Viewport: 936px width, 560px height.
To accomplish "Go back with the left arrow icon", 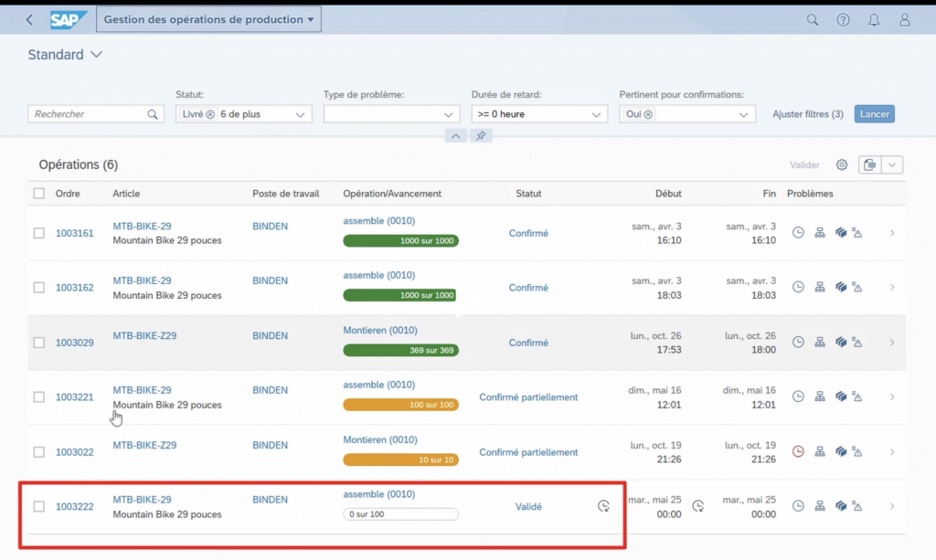I will [x=30, y=19].
